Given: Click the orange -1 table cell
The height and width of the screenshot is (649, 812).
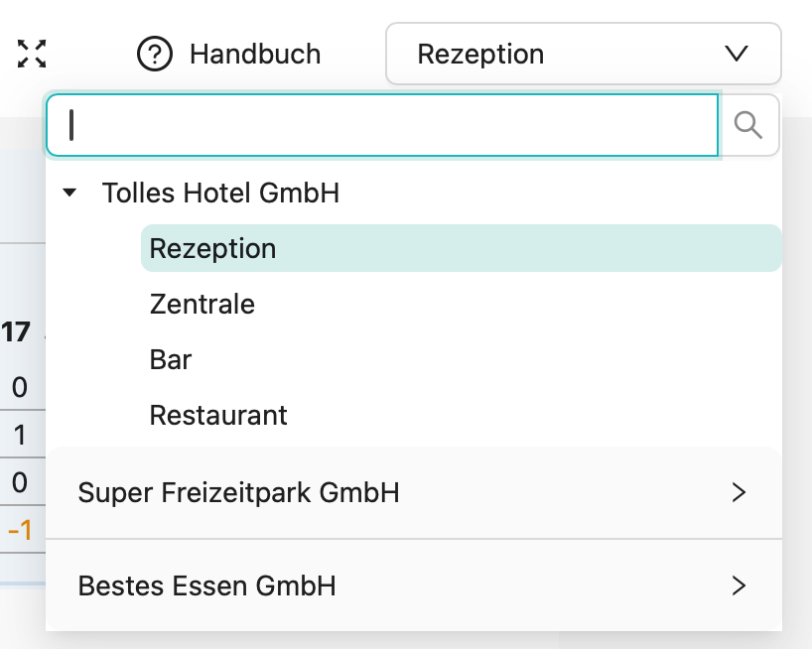Looking at the screenshot, I should point(20,532).
